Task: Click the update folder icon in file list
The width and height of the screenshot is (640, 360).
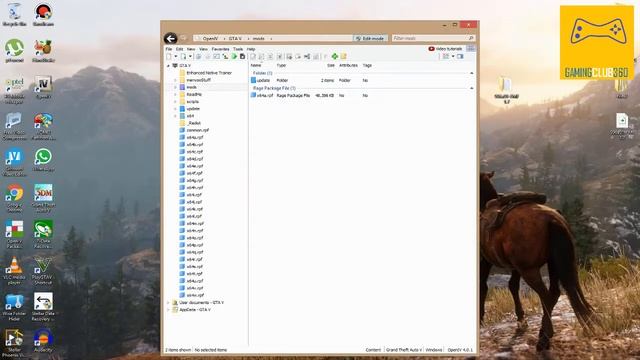Action: pyautogui.click(x=253, y=80)
